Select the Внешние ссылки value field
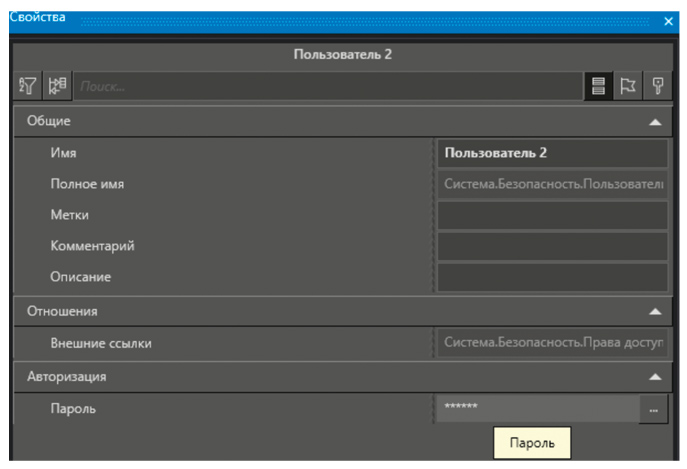The width and height of the screenshot is (687, 469). tap(551, 344)
